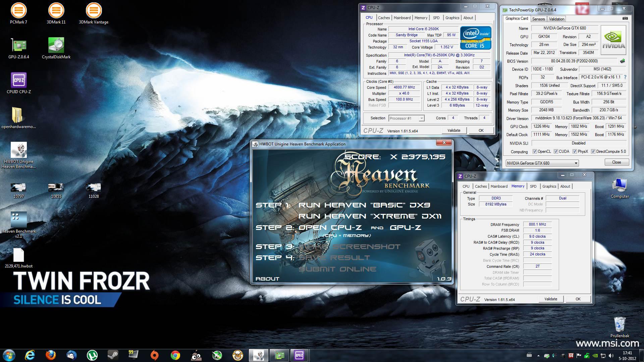Open the Windows Start menu
The width and height of the screenshot is (644, 362).
coord(9,355)
